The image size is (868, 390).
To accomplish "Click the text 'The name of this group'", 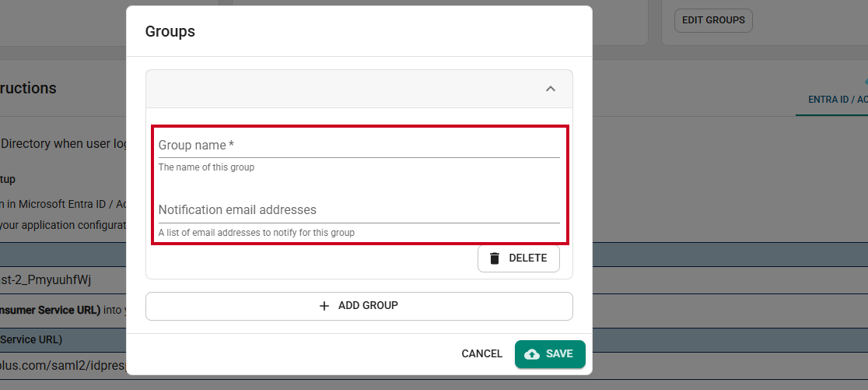I will [206, 167].
